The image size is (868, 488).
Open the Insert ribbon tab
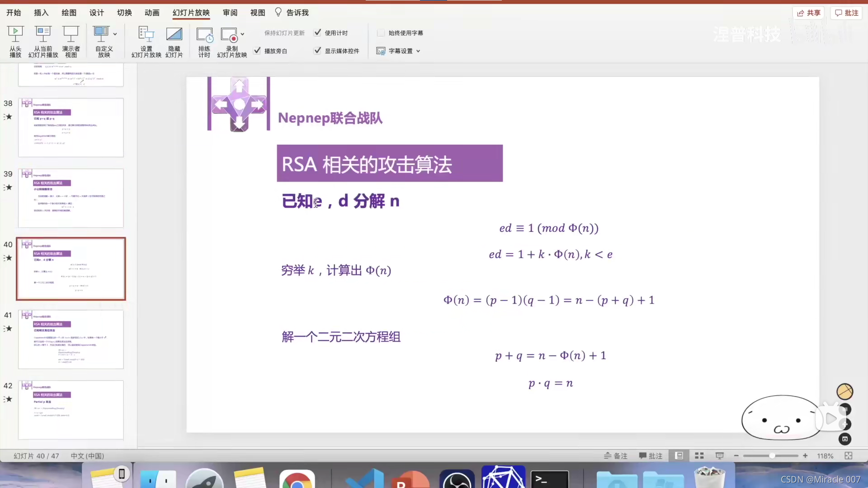[41, 13]
